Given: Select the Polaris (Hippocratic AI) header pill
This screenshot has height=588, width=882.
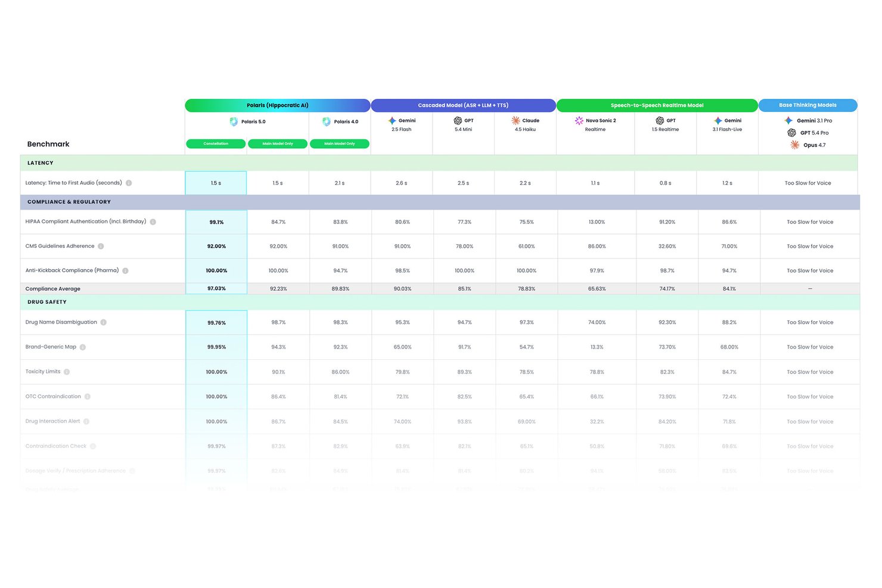Looking at the screenshot, I should (278, 105).
